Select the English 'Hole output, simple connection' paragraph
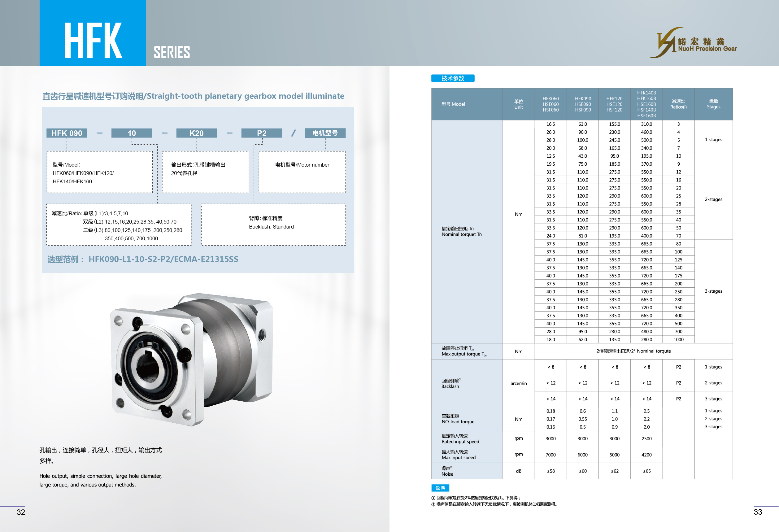Screen dimensions: 779x532 coord(101,480)
